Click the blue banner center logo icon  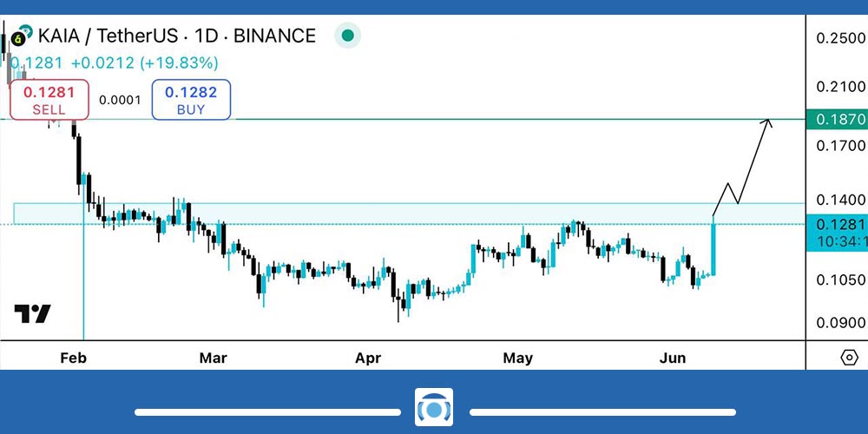(432, 408)
